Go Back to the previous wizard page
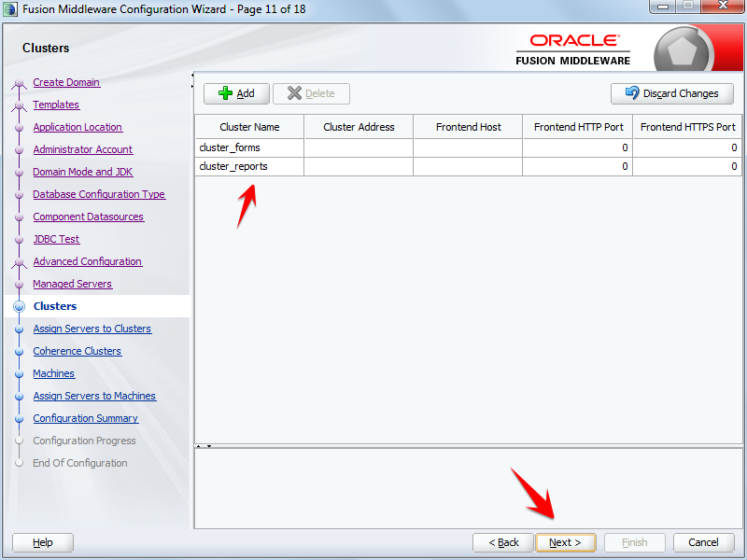 [502, 542]
